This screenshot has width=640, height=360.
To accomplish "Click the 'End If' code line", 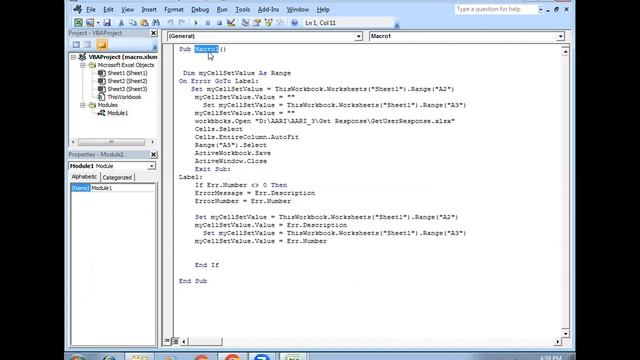I will click(x=207, y=265).
